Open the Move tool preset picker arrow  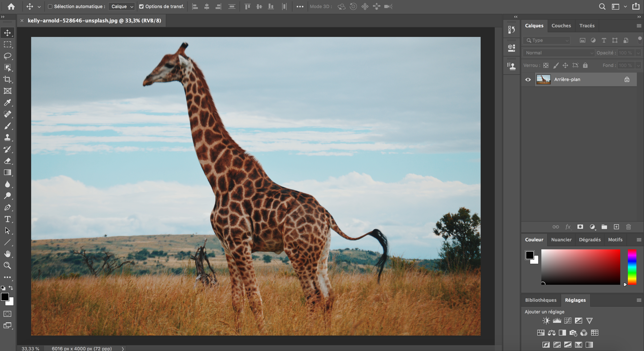coord(39,7)
